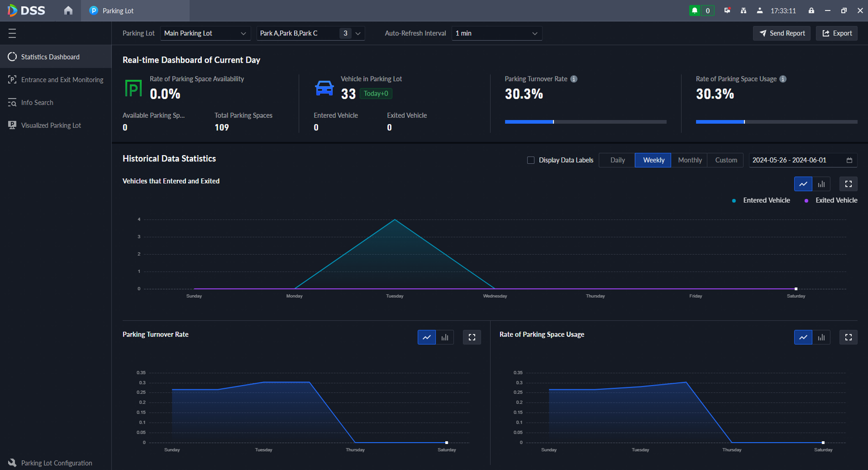Click the home icon in the top bar
868x470 pixels.
click(68, 10)
